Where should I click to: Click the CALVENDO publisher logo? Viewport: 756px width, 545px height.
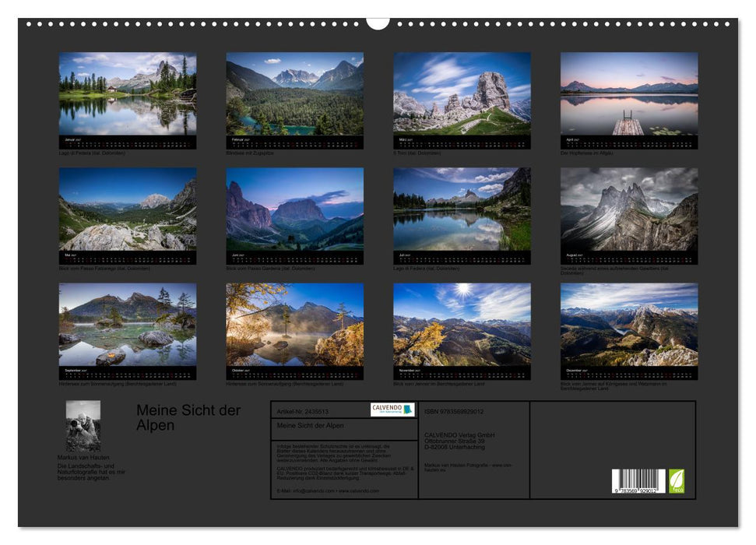click(392, 410)
